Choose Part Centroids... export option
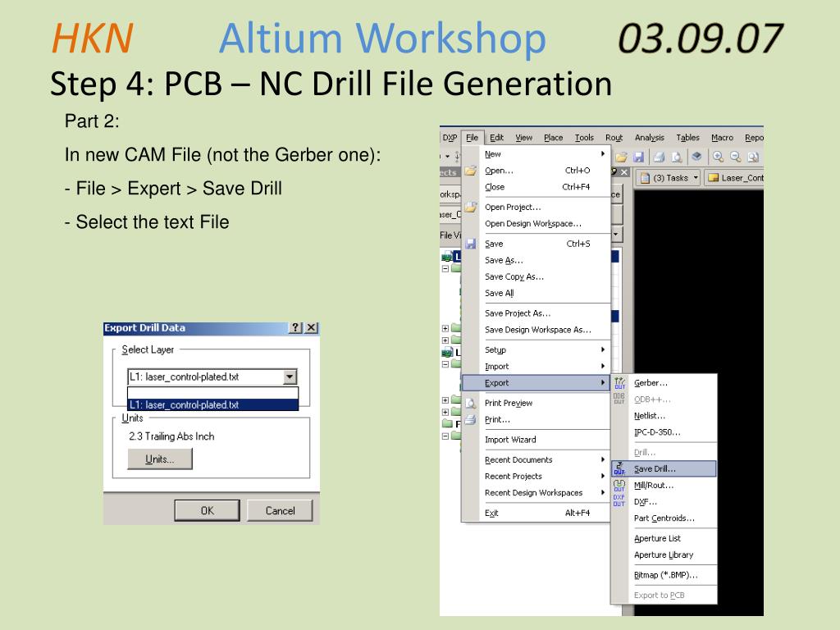This screenshot has width=840, height=630. 664,518
